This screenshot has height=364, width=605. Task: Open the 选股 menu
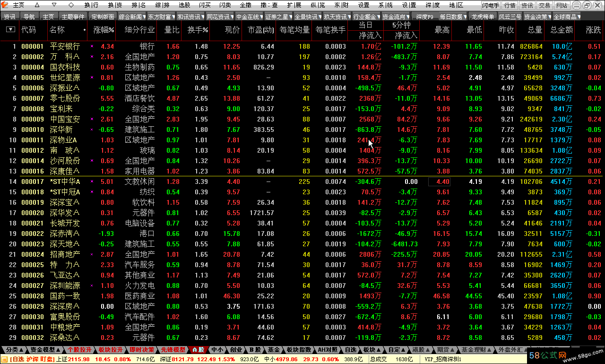pos(184,5)
